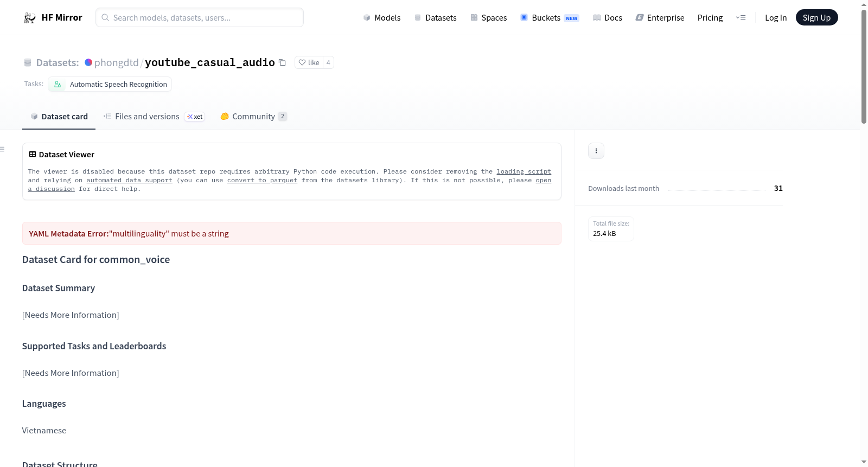
Task: Open the Datasets page in navbar
Action: point(436,17)
